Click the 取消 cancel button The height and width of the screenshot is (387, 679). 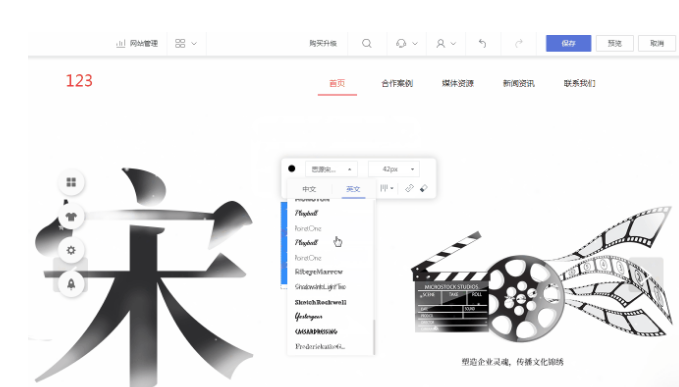coord(657,43)
